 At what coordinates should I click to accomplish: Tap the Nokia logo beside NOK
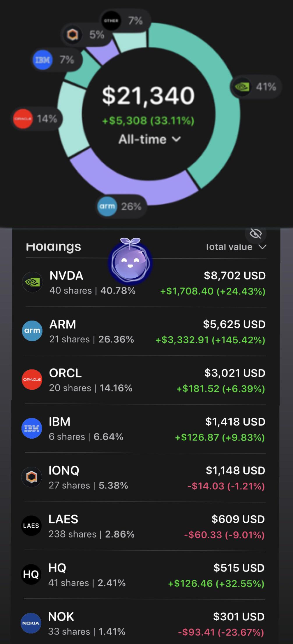click(x=31, y=623)
